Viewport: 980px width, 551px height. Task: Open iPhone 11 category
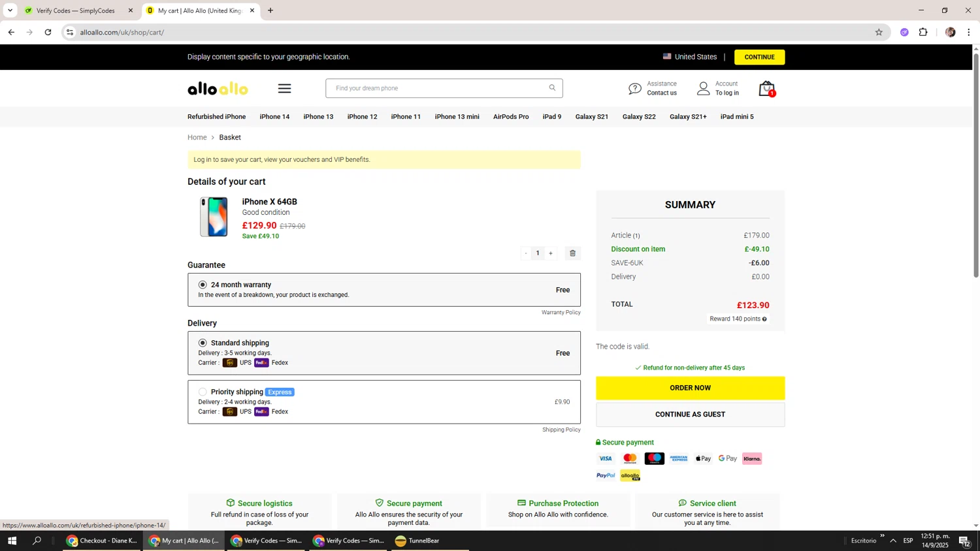(406, 117)
